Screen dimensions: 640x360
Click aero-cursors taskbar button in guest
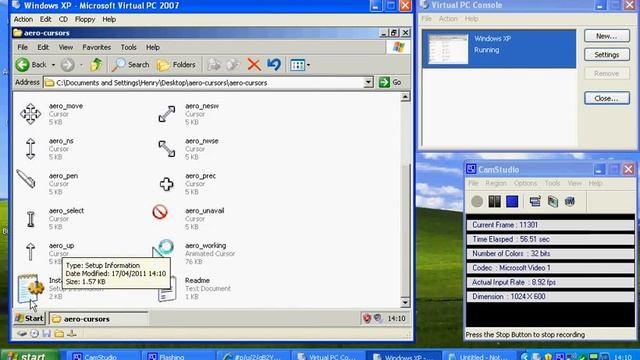(98, 319)
